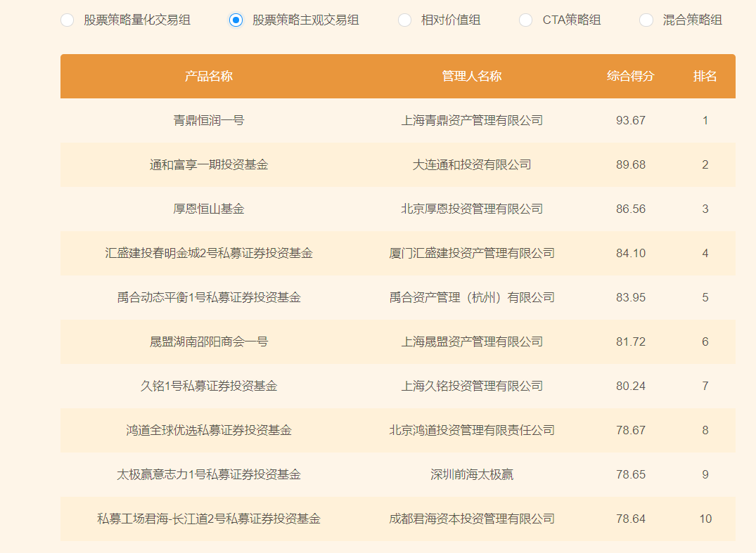Select manager 成都君海资本投资管理有限公司
Viewport: 756px width, 553px height.
click(472, 519)
